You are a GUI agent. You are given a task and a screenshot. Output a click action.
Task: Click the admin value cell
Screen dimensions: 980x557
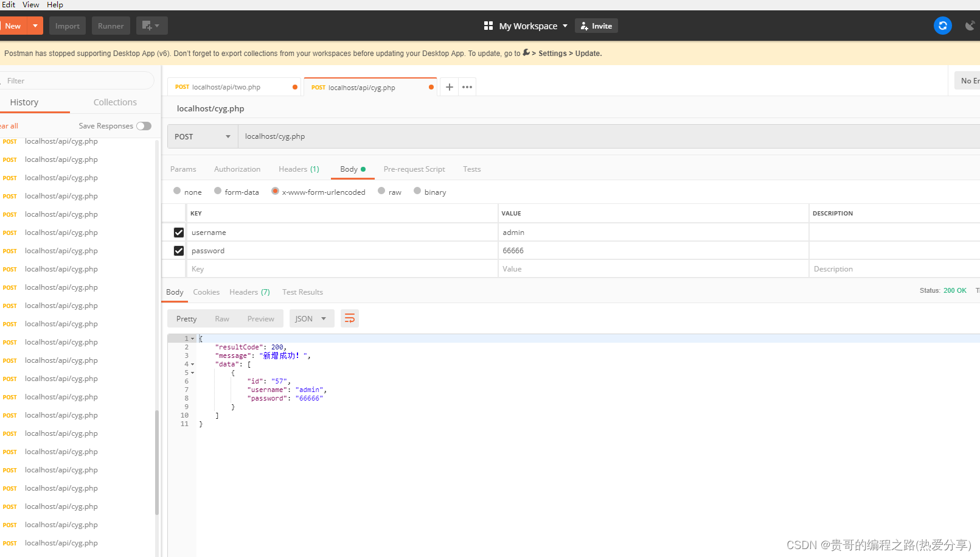coord(653,233)
